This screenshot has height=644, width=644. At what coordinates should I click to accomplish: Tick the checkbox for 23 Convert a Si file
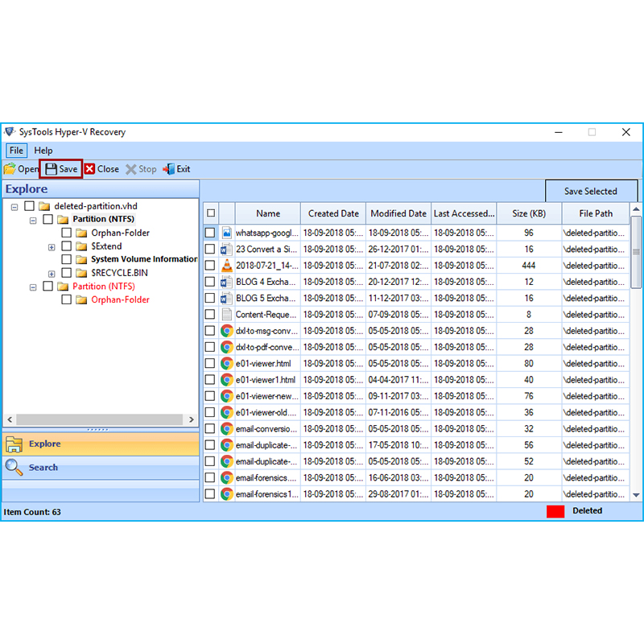210,250
